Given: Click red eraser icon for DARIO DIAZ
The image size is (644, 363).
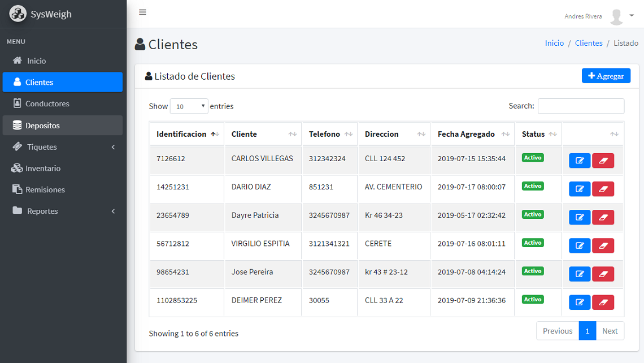Looking at the screenshot, I should (x=603, y=189).
